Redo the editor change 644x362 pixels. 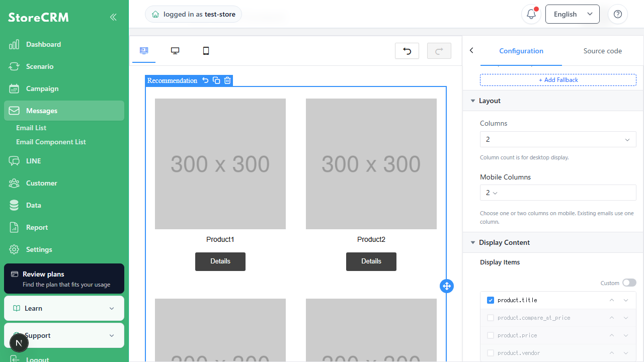point(439,51)
